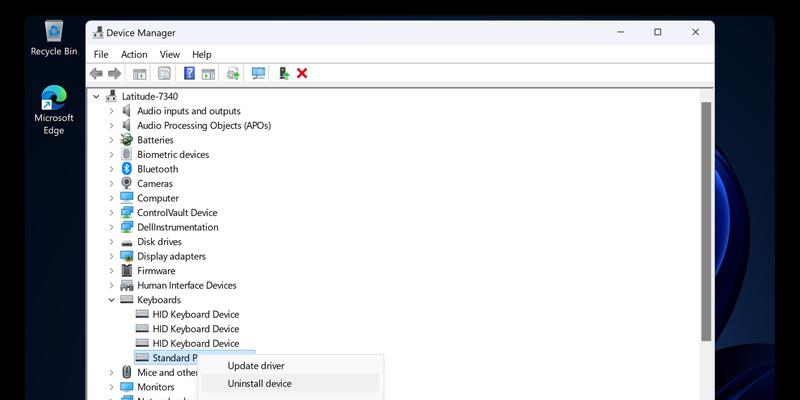The width and height of the screenshot is (800, 400).
Task: Select the Keyboards category label
Action: [159, 300]
